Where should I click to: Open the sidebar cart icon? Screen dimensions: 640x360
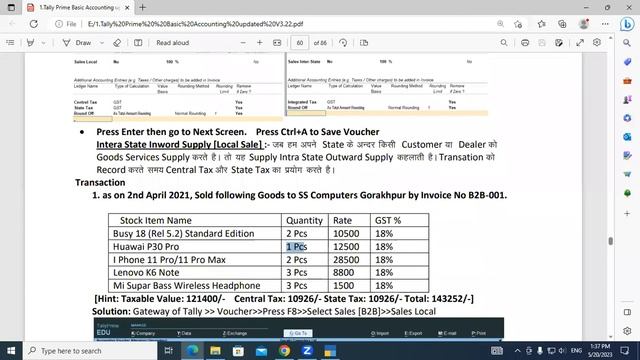(627, 174)
